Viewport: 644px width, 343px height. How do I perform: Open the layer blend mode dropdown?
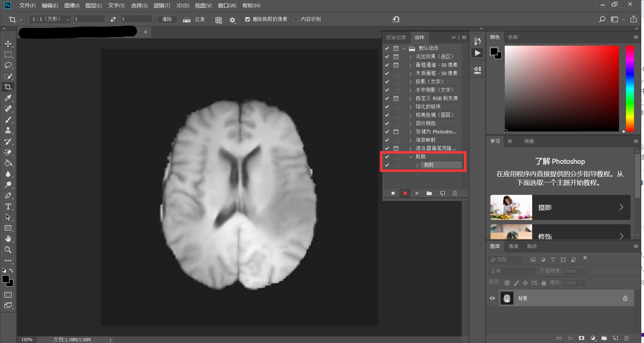click(x=511, y=271)
